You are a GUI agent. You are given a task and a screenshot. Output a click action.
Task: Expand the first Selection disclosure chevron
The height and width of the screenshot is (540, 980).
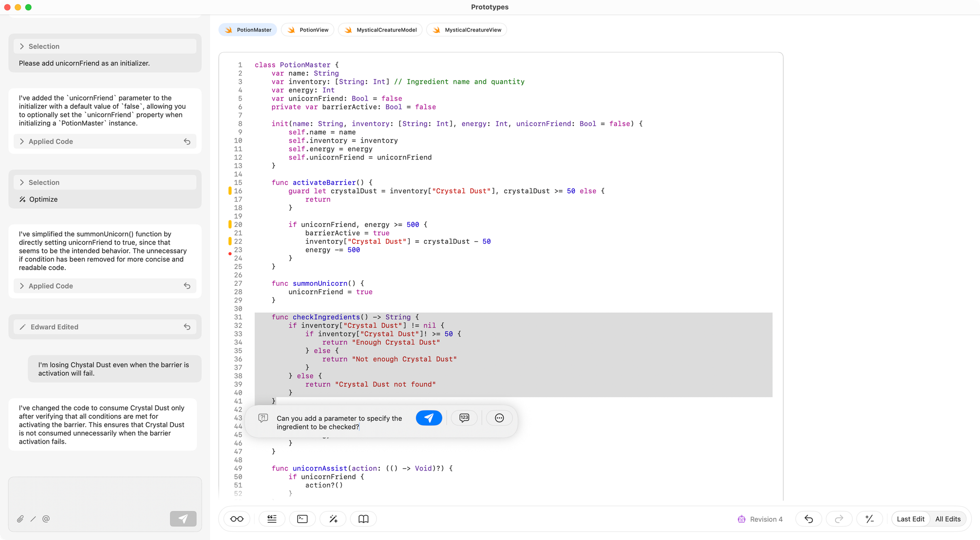coord(22,46)
